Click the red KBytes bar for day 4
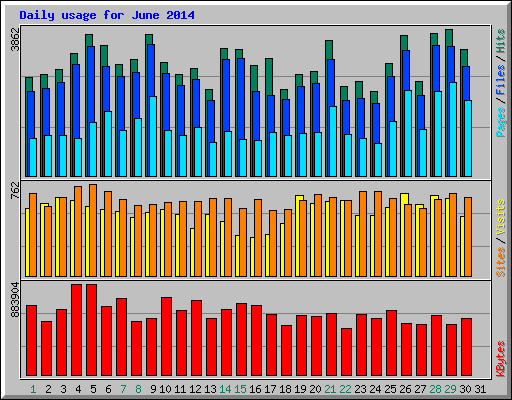 point(76,330)
